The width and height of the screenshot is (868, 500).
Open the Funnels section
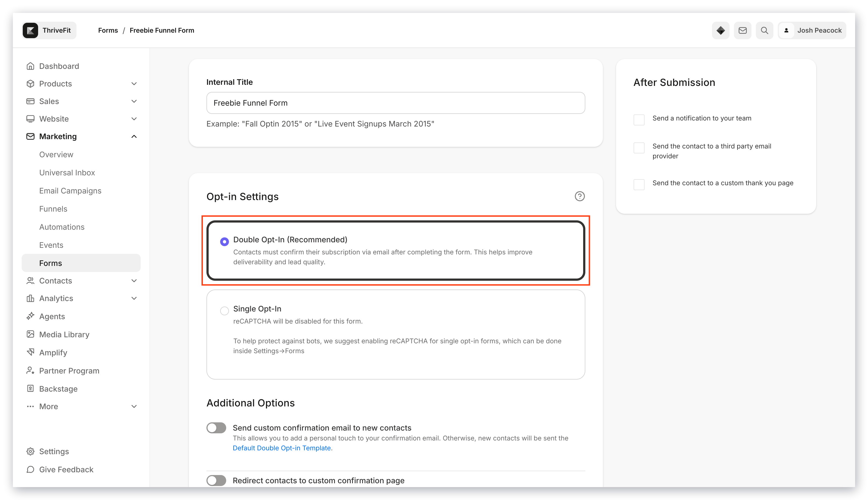pos(53,209)
